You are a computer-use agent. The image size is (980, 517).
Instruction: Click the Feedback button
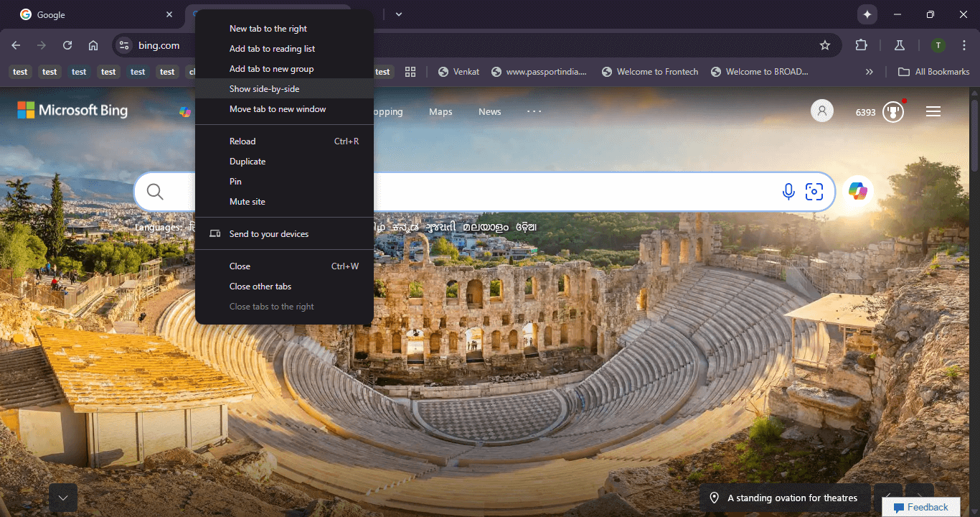pos(920,508)
